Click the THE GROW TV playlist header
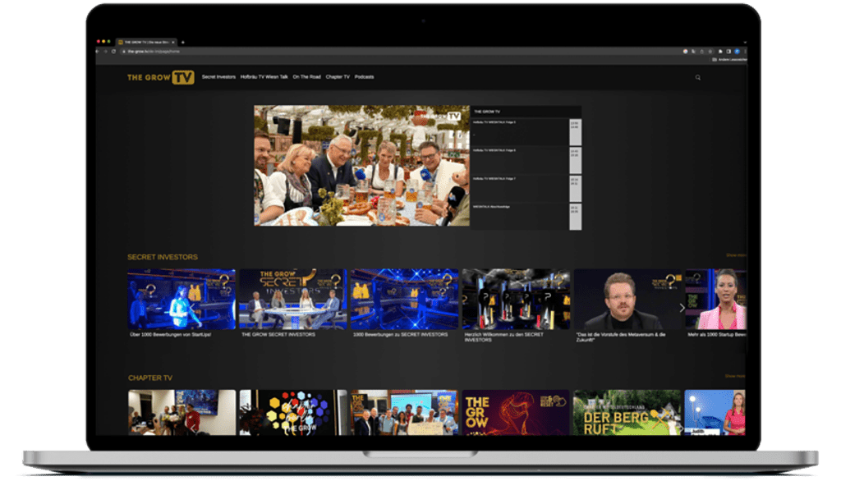841x504 pixels. click(x=526, y=112)
